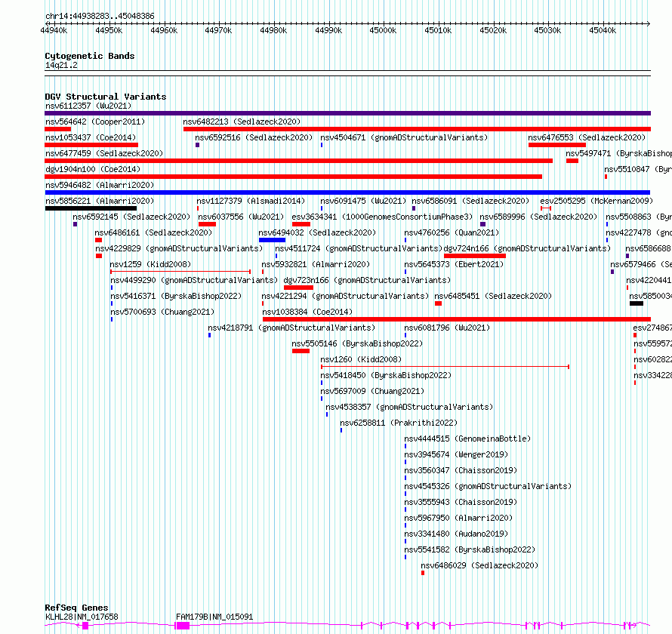Image resolution: width=672 pixels, height=634 pixels.
Task: Select the FAM179B|NM_015091 gene label
Action: point(214,617)
